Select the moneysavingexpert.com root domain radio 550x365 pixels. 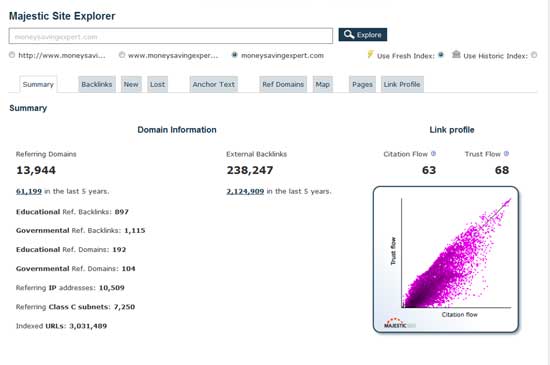[x=234, y=55]
